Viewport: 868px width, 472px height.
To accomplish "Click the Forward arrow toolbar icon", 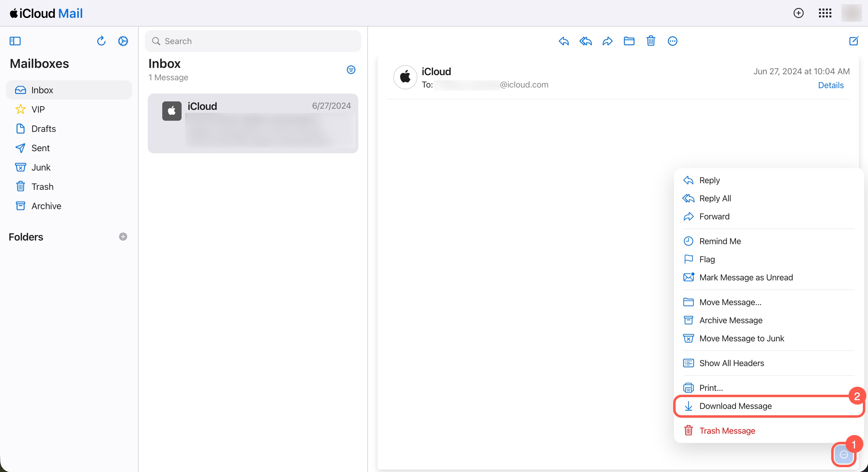I will click(x=607, y=41).
